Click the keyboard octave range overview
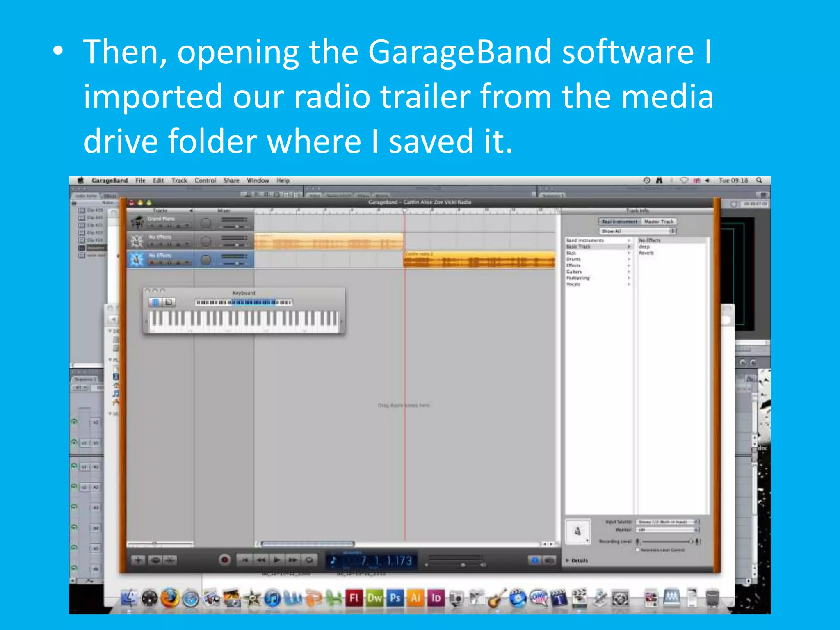The height and width of the screenshot is (630, 840). click(244, 302)
